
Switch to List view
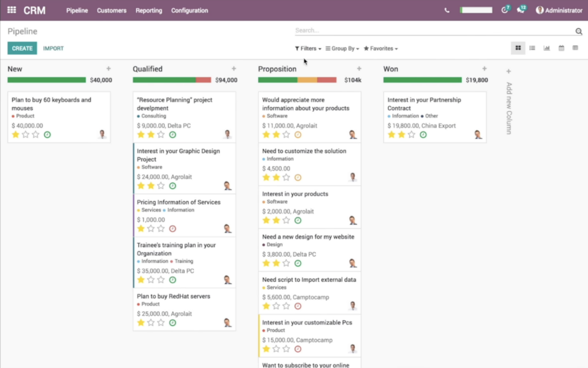pyautogui.click(x=532, y=48)
